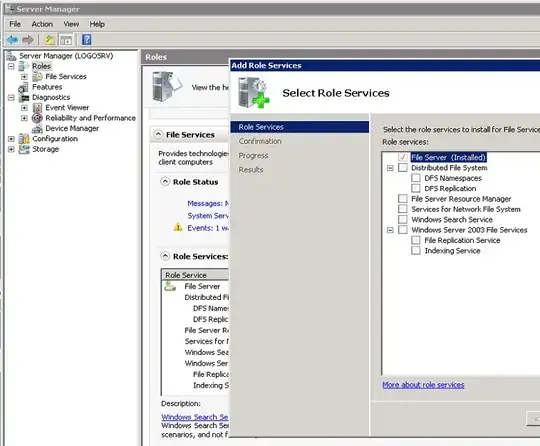Collapse the File Services section chevron
The width and height of the screenshot is (540, 446).
coord(158,134)
